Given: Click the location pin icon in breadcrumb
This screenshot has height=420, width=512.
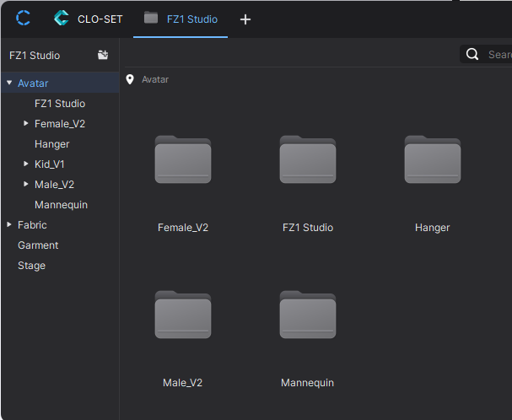Looking at the screenshot, I should (x=130, y=79).
